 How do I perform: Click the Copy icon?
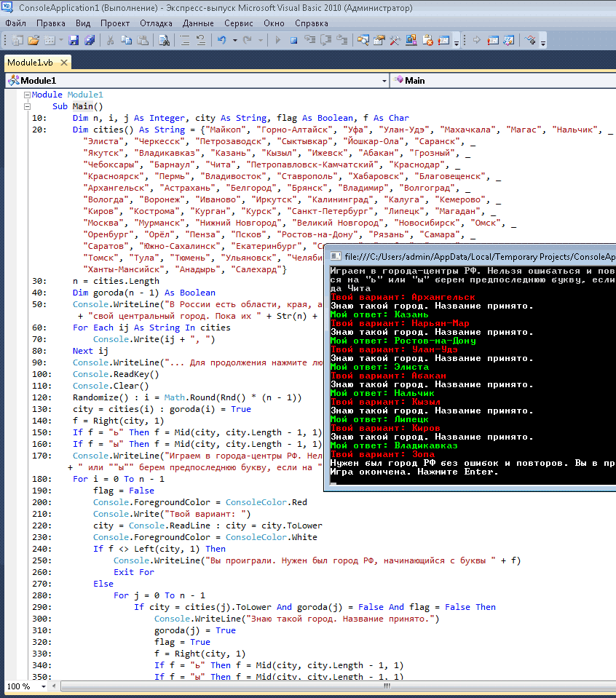[x=127, y=41]
